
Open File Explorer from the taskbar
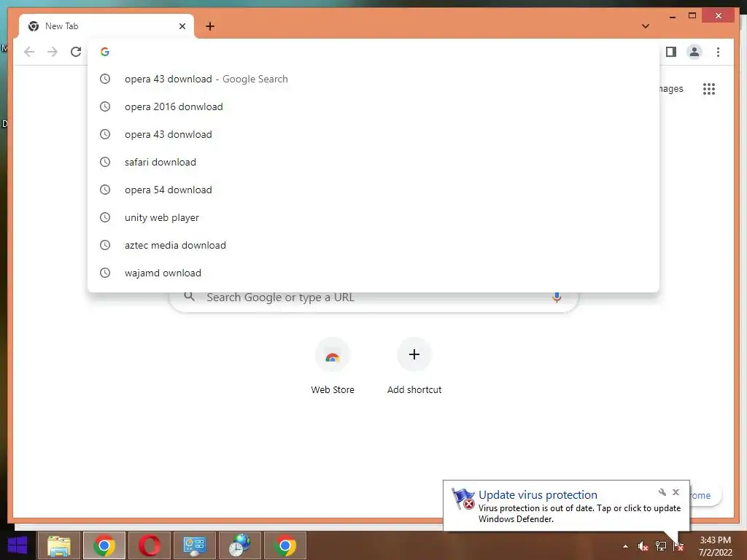click(x=59, y=545)
